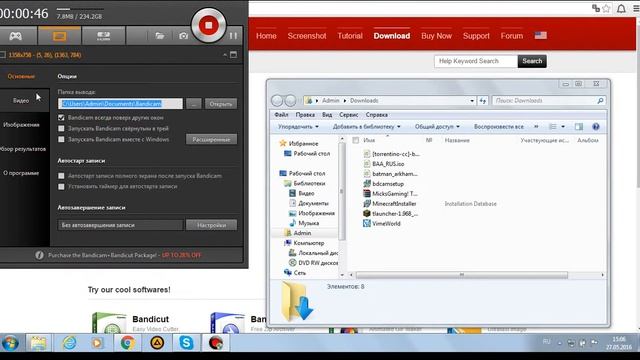Open the Windows Start button
640x360 pixels.
(11, 343)
